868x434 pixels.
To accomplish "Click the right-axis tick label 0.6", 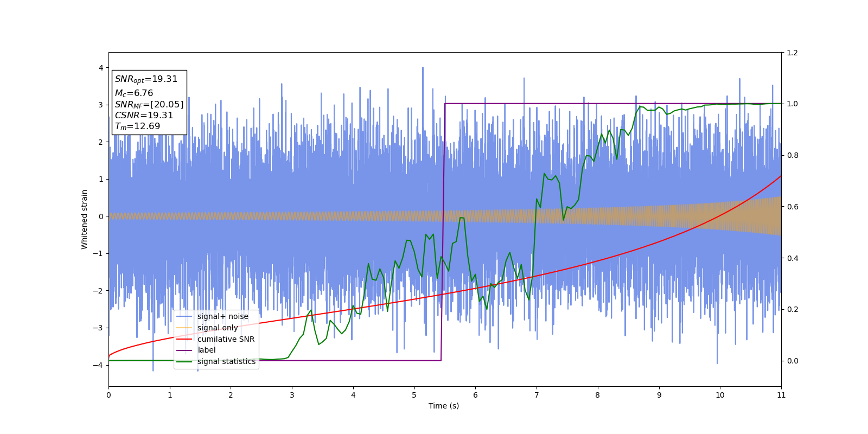I will 793,207.
